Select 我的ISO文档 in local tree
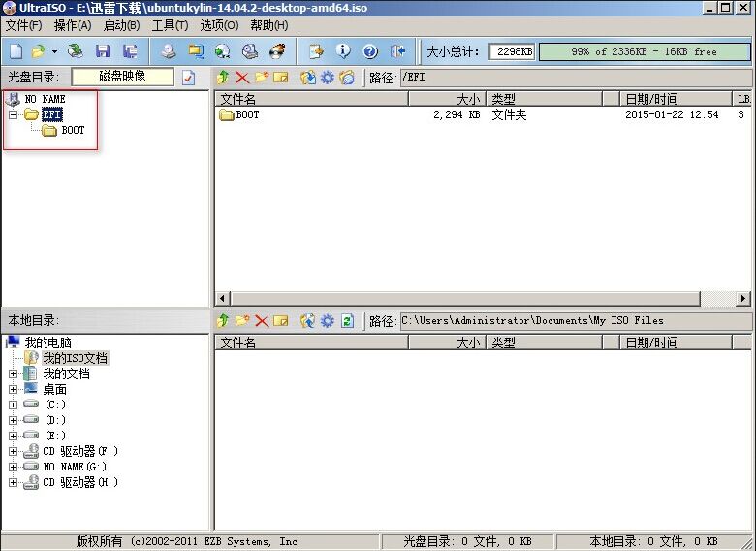 [76, 358]
